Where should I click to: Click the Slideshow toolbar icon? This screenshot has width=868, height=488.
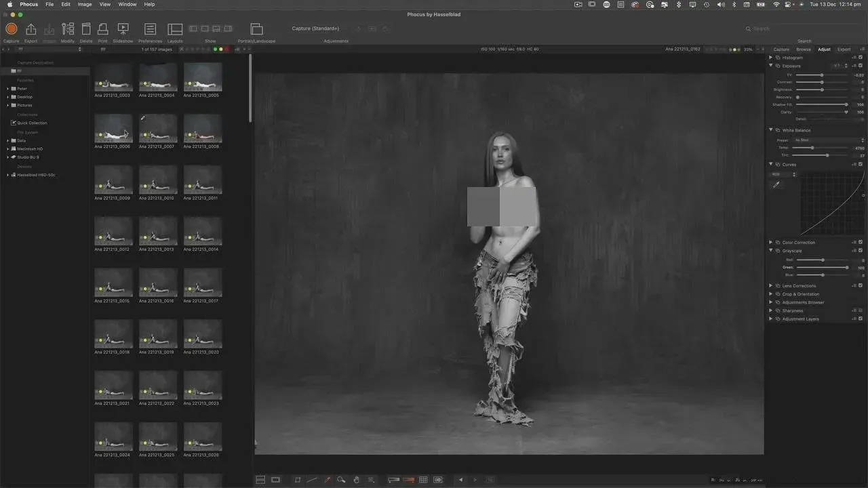tap(123, 29)
